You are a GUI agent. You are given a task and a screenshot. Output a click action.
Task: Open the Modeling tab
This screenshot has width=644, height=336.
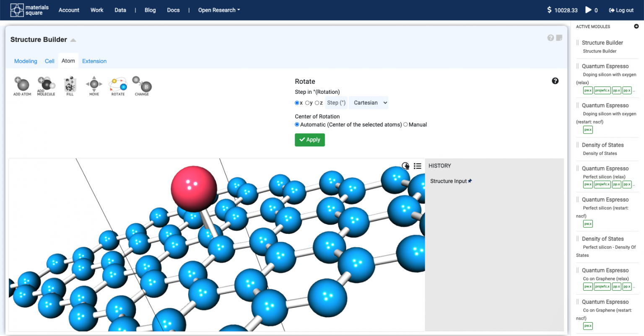[x=26, y=61]
